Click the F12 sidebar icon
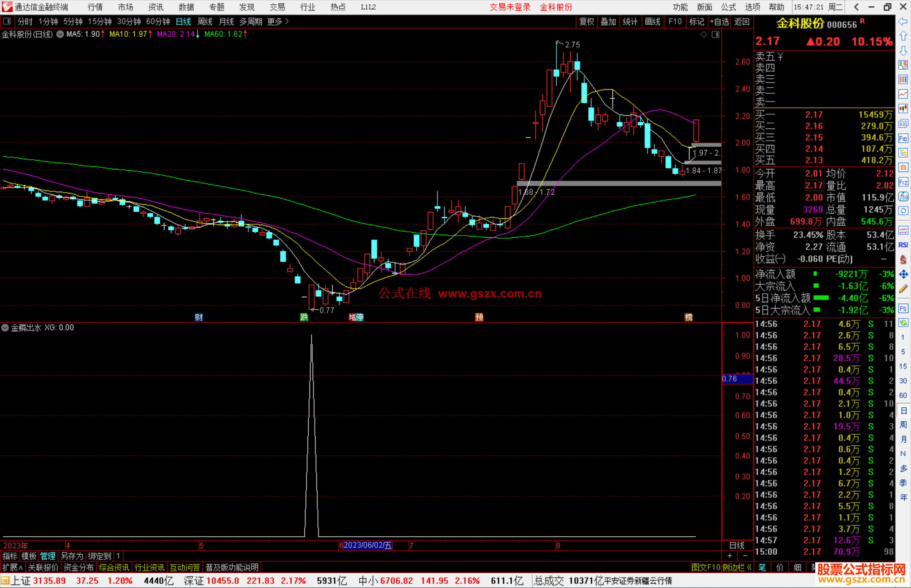Image resolution: width=911 pixels, height=588 pixels. pos(903,182)
